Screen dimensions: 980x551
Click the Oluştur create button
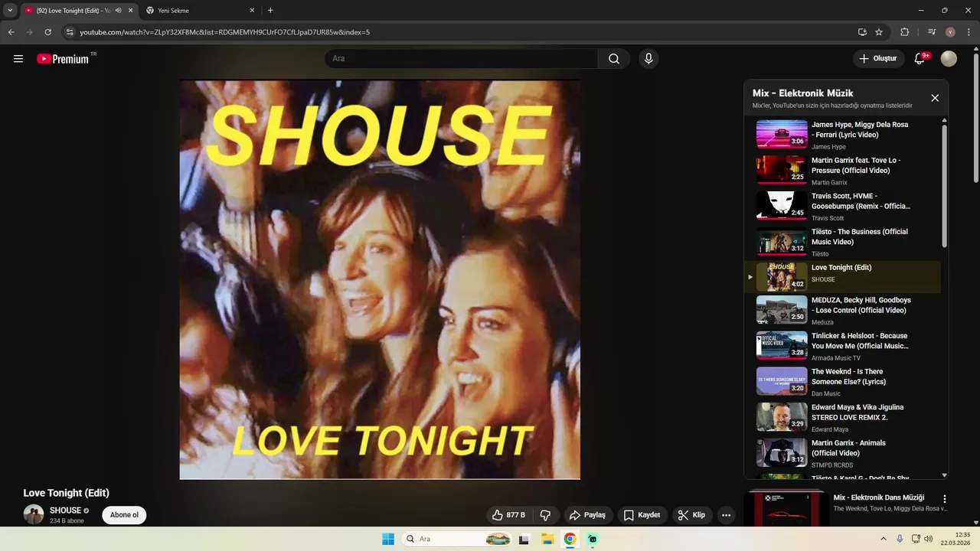(878, 59)
